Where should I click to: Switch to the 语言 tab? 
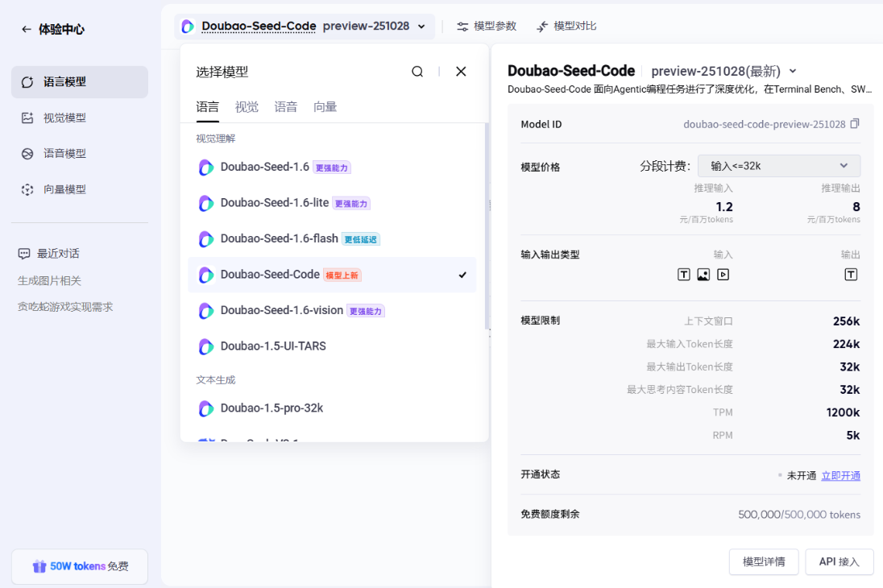207,107
